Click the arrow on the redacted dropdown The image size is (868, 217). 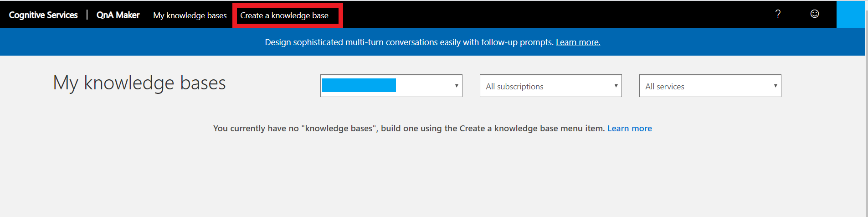457,86
